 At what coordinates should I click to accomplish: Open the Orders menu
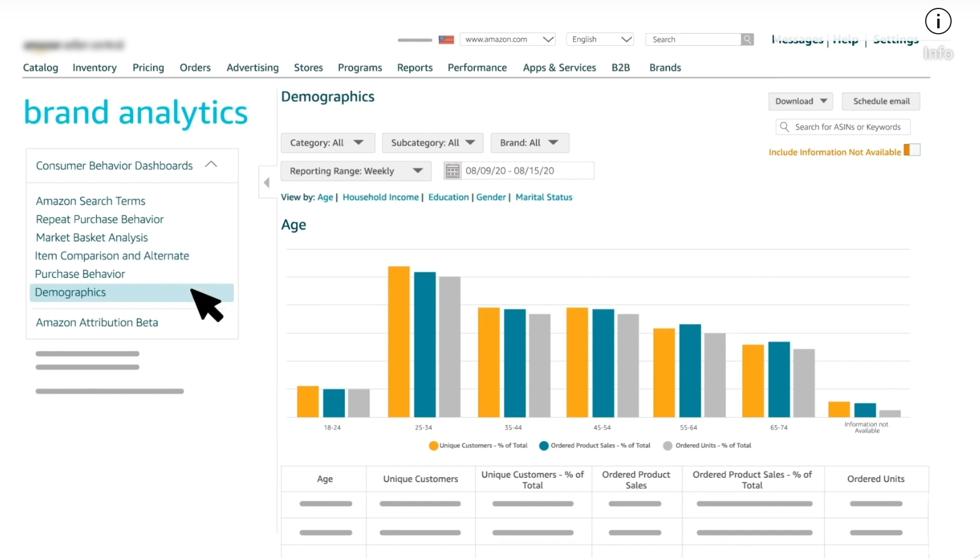195,67
